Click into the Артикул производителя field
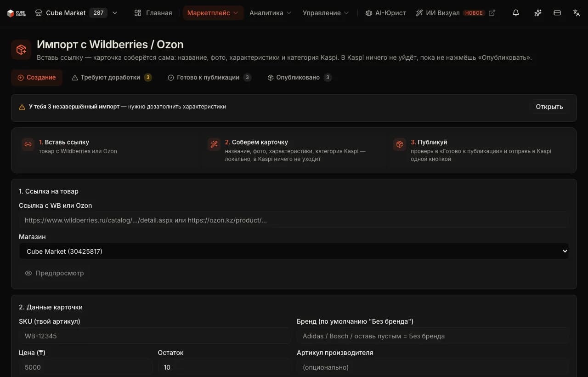This screenshot has height=377, width=588. click(433, 367)
